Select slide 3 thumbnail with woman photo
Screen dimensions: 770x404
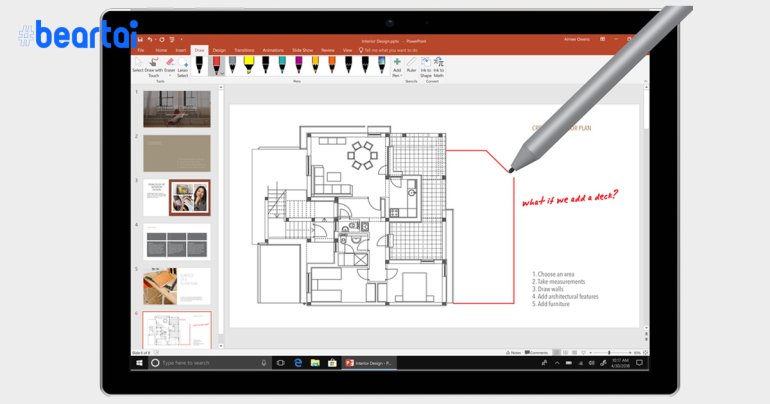coord(177,197)
